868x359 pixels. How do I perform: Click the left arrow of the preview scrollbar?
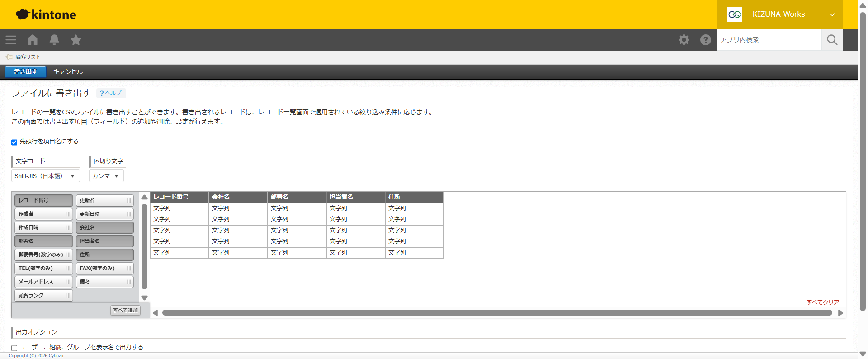click(156, 313)
